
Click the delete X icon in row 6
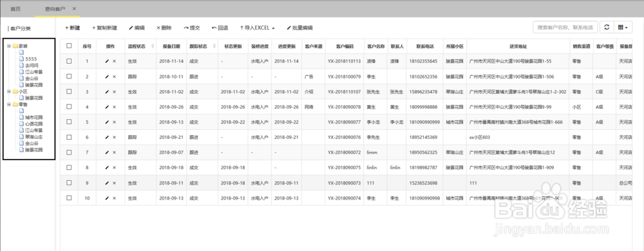(x=114, y=137)
